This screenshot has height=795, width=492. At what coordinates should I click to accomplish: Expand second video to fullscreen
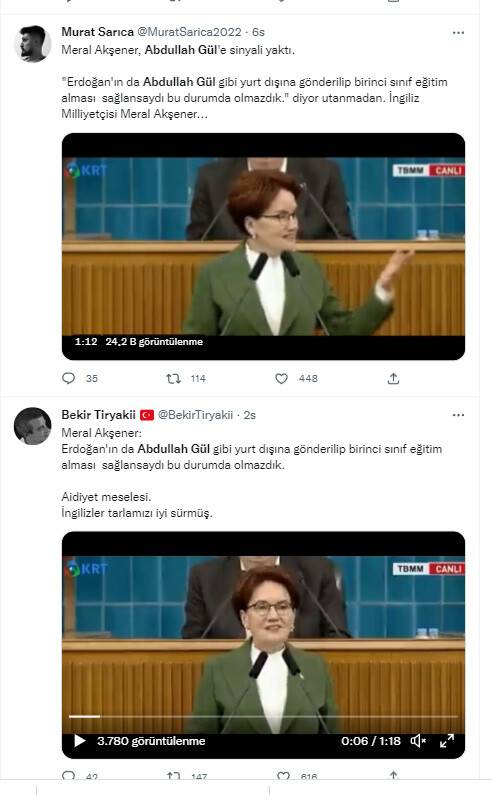447,741
